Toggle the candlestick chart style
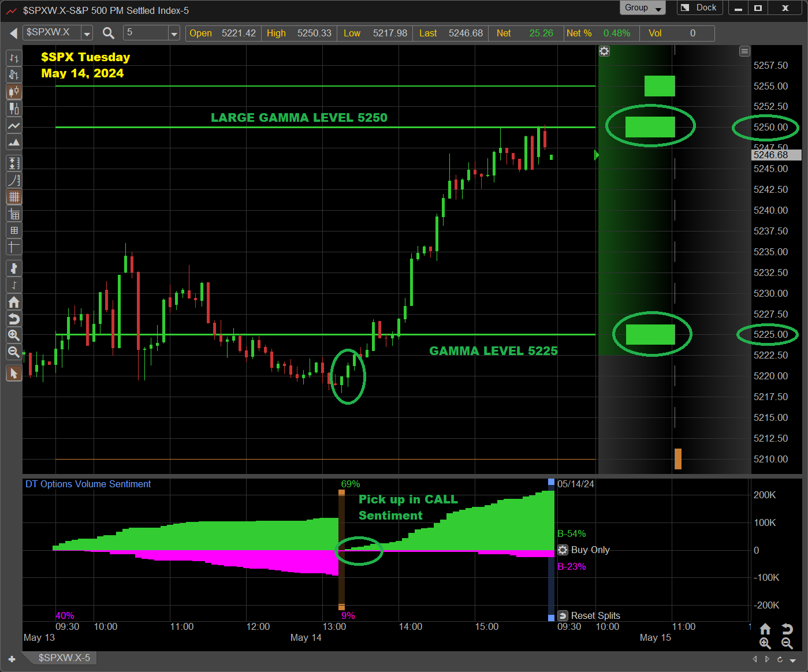This screenshot has height=672, width=808. [14, 92]
